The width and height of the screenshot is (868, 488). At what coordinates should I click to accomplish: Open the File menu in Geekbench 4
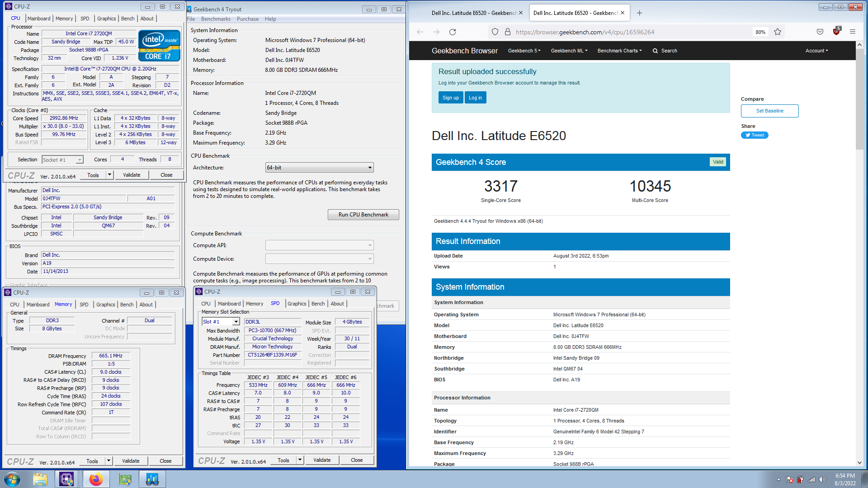click(x=191, y=19)
